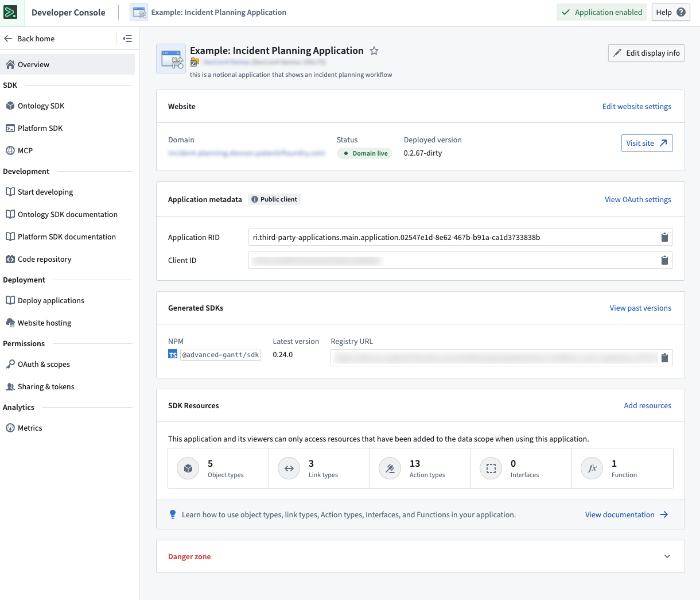The image size is (700, 600).
Task: Click the Visit site button
Action: pyautogui.click(x=647, y=143)
